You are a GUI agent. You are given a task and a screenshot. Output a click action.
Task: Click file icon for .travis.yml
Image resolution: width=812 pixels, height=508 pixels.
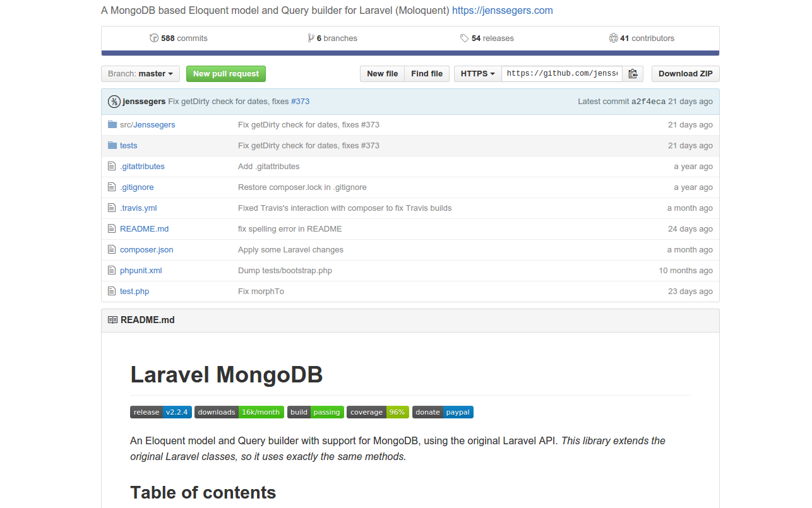(112, 208)
